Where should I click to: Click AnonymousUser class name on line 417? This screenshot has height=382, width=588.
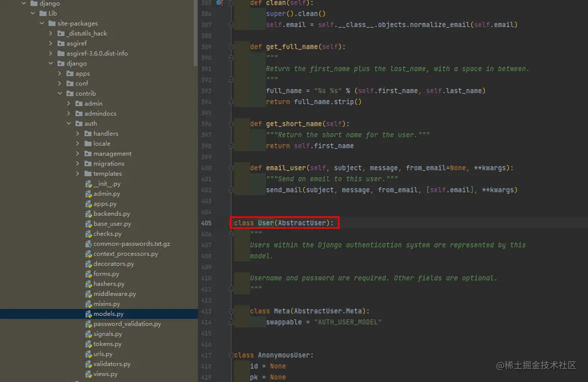click(x=284, y=355)
